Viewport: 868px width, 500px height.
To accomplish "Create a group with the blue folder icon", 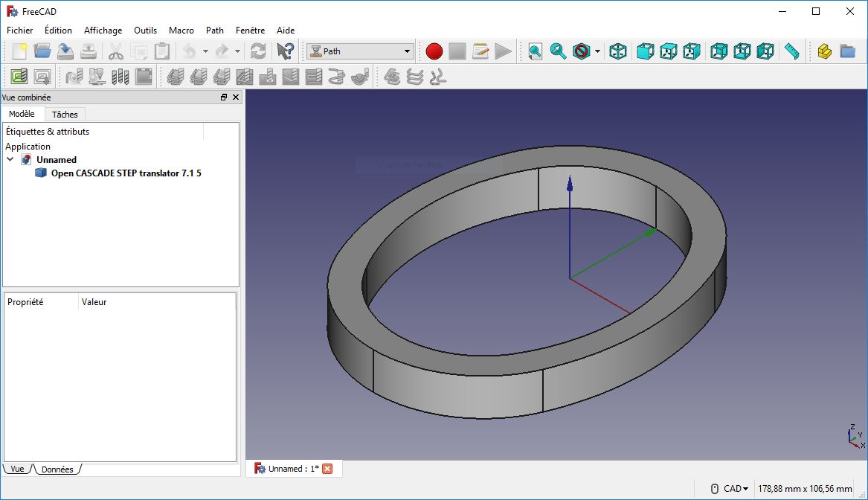I will point(847,51).
